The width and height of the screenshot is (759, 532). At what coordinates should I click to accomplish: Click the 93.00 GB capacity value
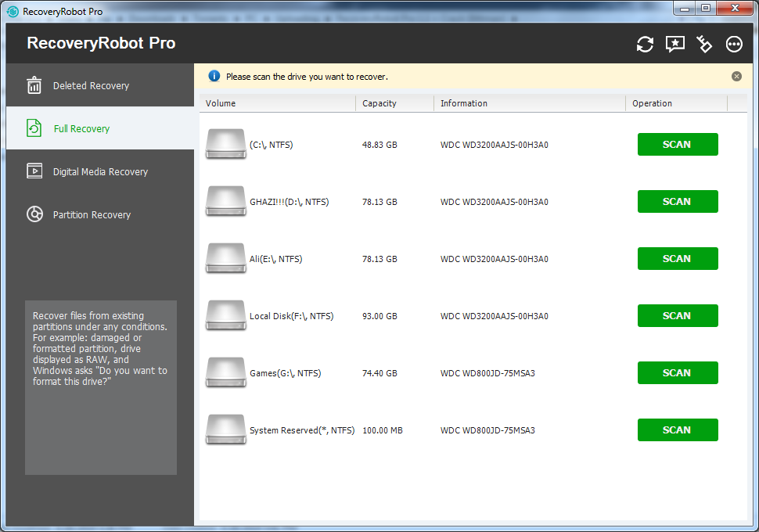coord(379,316)
